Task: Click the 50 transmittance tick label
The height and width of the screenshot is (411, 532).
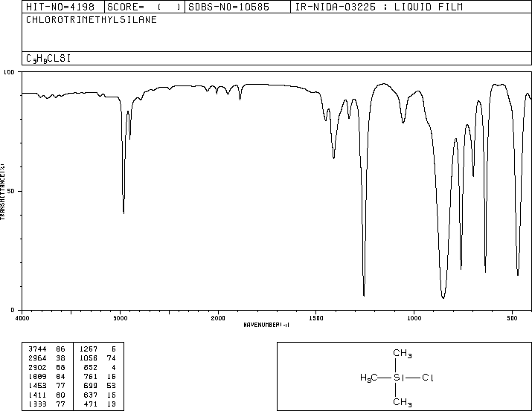Action: [11, 191]
